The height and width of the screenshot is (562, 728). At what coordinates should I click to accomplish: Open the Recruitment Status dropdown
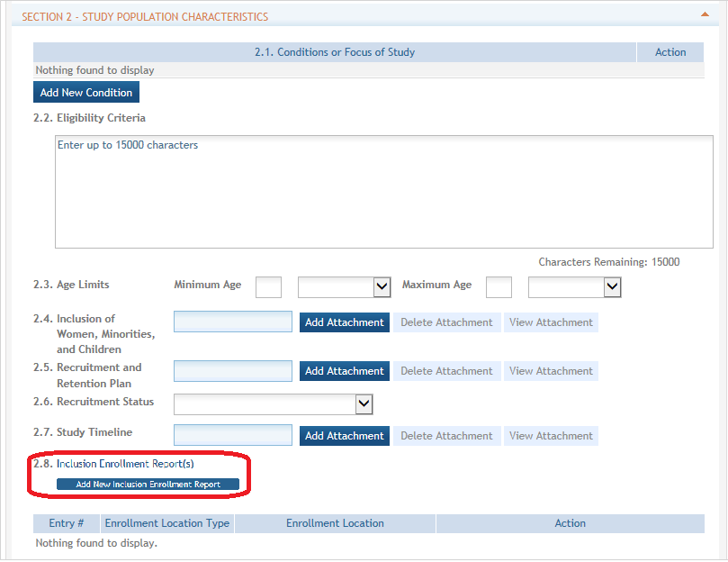pyautogui.click(x=273, y=404)
